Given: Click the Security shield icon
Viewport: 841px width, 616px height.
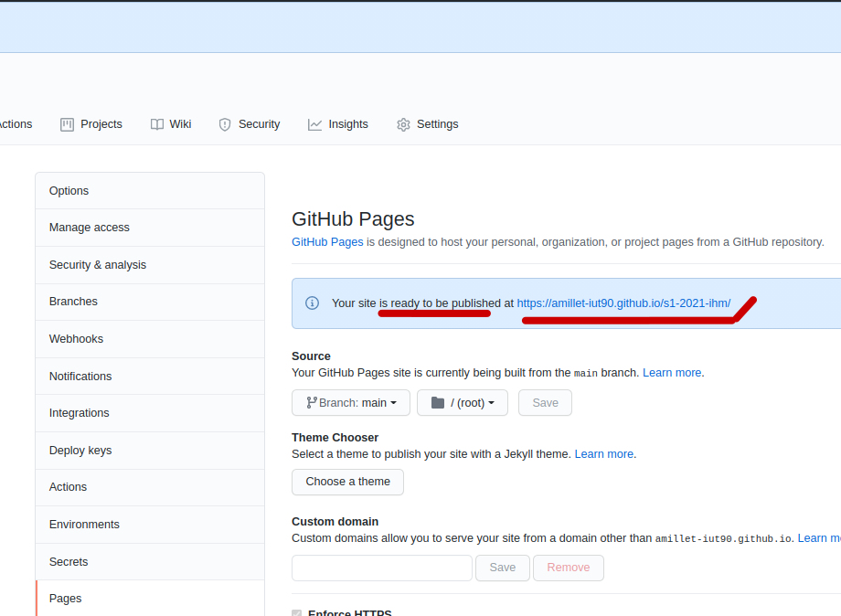Looking at the screenshot, I should (x=225, y=124).
